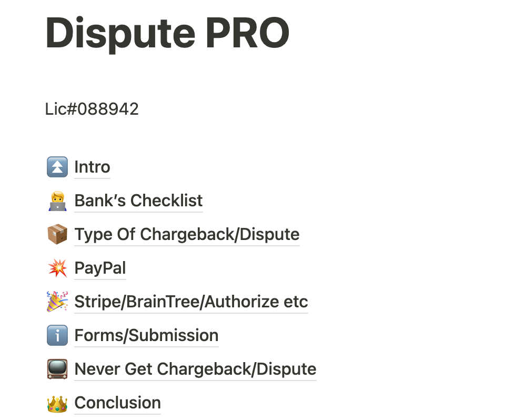525x420 pixels.
Task: Open the Forms/Submission page
Action: pyautogui.click(x=146, y=335)
